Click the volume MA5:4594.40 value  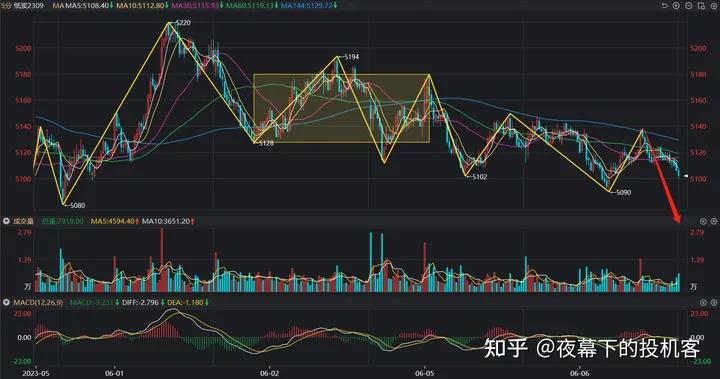point(112,221)
